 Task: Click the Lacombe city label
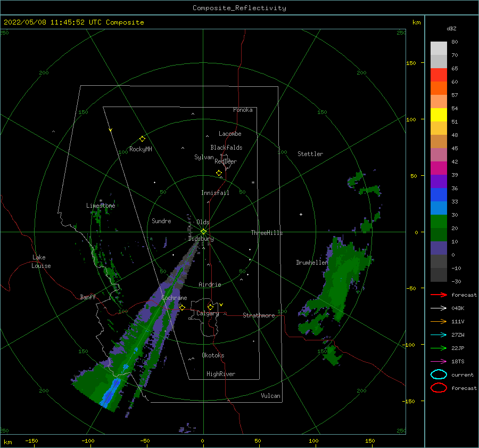tap(230, 134)
